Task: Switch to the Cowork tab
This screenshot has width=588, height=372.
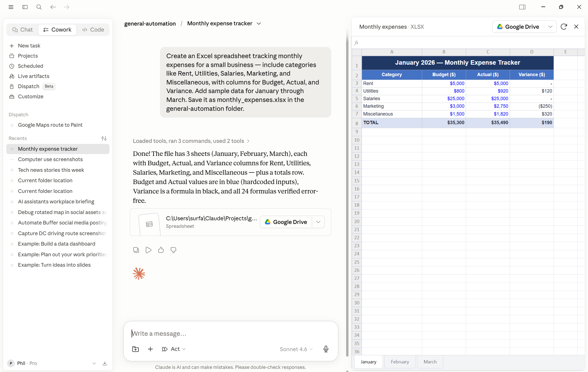Action: (57, 30)
